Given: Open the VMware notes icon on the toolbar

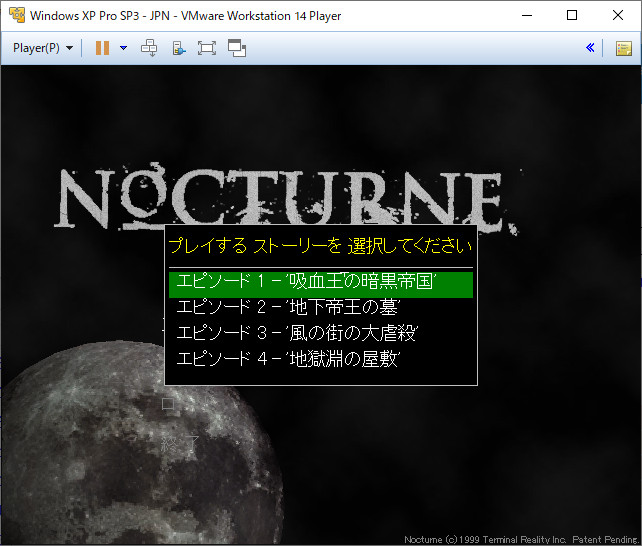Looking at the screenshot, I should [x=624, y=48].
